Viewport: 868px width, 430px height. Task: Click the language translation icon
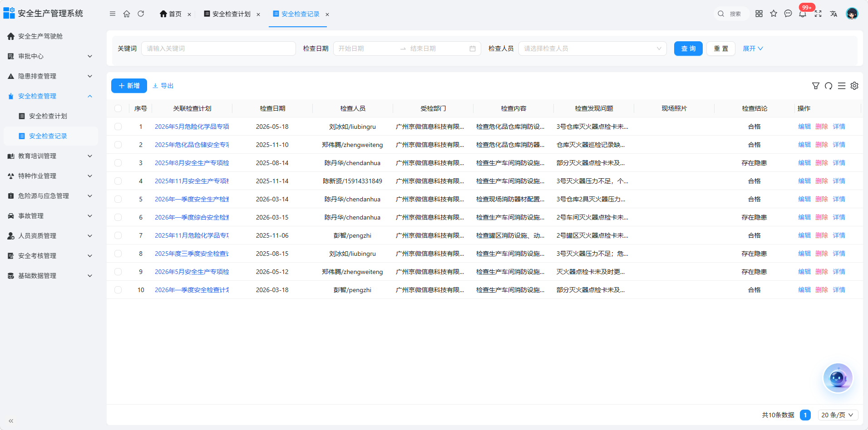coord(833,14)
